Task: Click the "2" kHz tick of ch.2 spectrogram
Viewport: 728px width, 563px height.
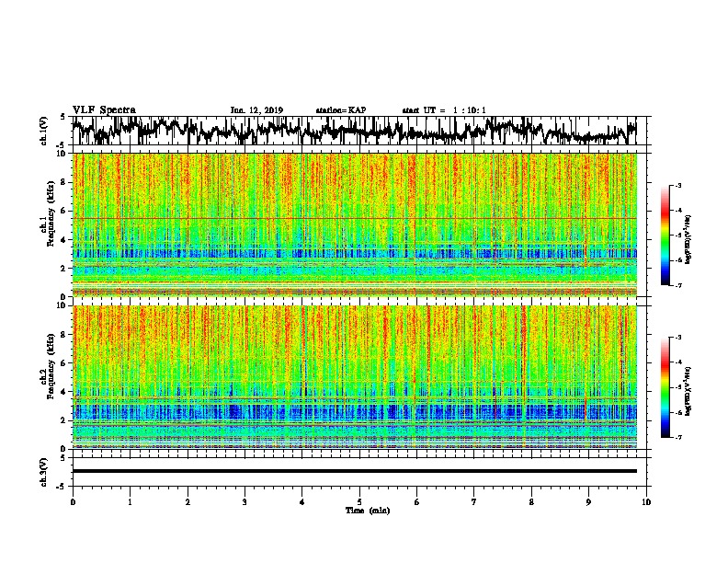Action: [64, 420]
